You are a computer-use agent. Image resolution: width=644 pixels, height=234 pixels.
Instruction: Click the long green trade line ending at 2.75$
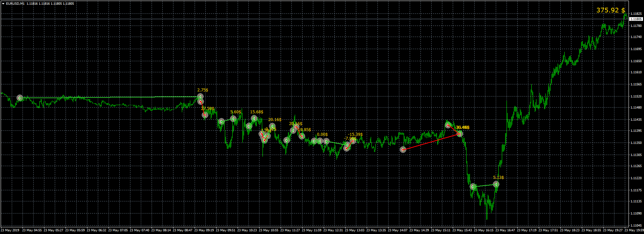point(110,97)
